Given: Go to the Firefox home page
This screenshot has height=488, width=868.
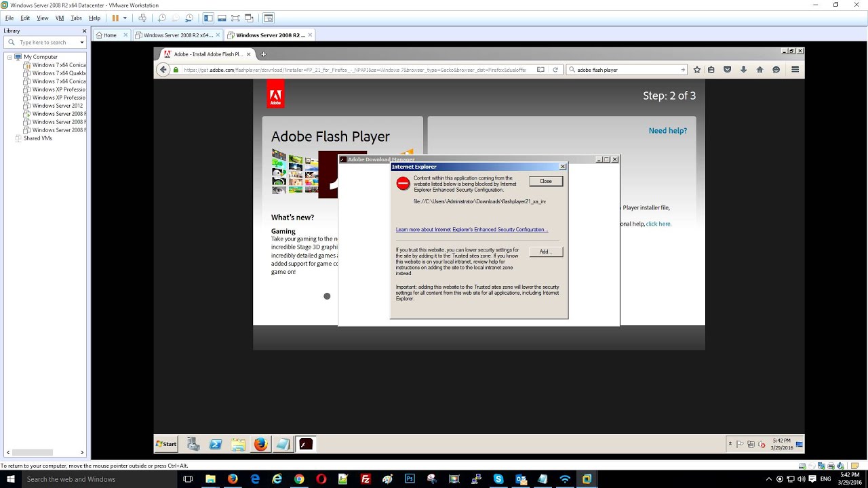Looking at the screenshot, I should [759, 70].
